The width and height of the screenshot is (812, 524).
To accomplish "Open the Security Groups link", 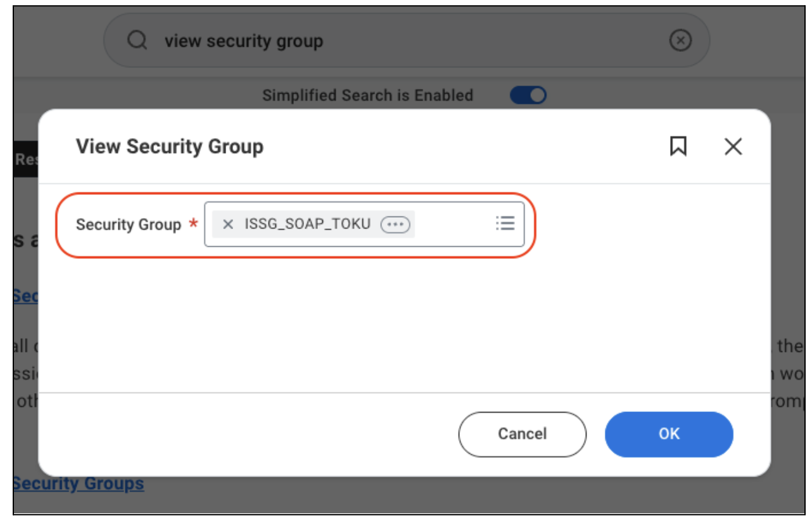I will click(x=79, y=483).
